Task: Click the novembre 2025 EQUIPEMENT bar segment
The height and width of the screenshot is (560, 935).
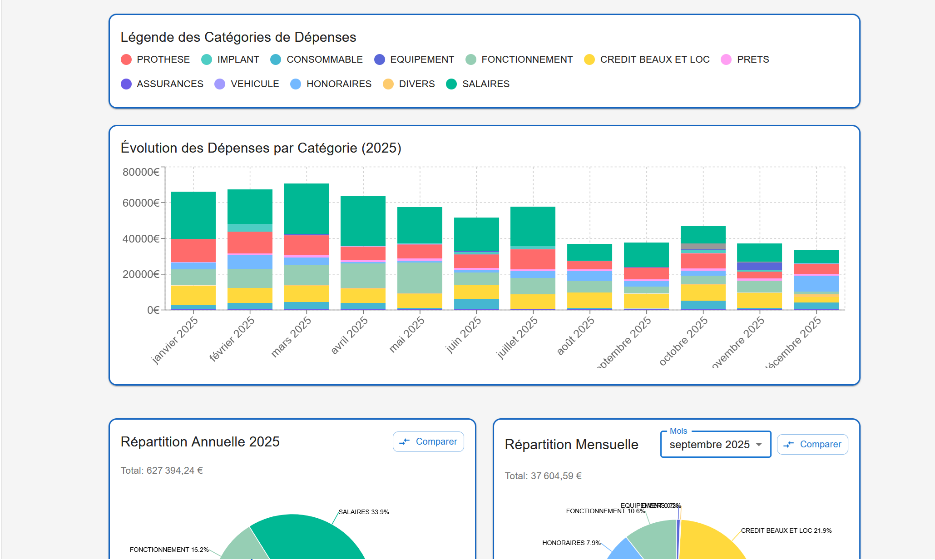Action: pos(759,266)
